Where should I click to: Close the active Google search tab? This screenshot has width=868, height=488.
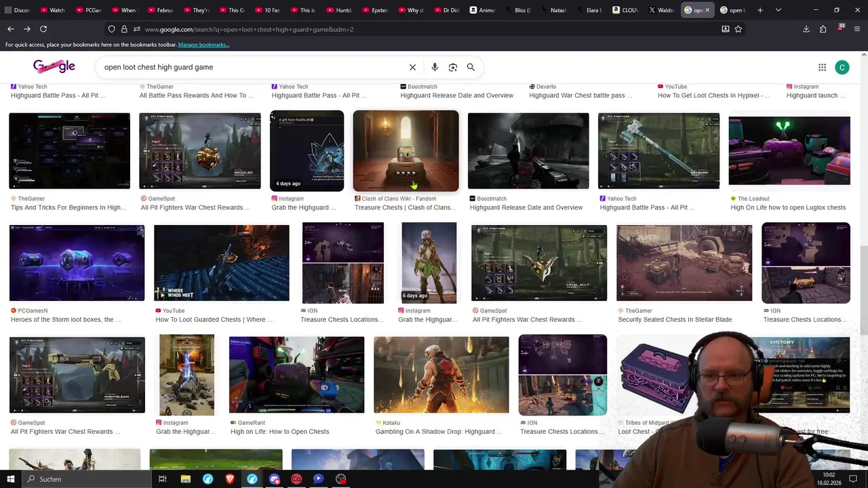(x=707, y=10)
